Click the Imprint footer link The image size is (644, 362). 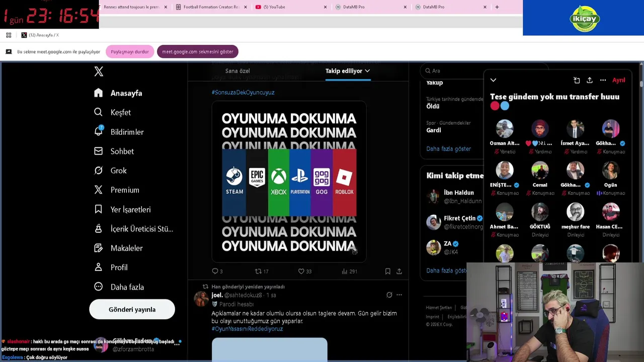433,317
